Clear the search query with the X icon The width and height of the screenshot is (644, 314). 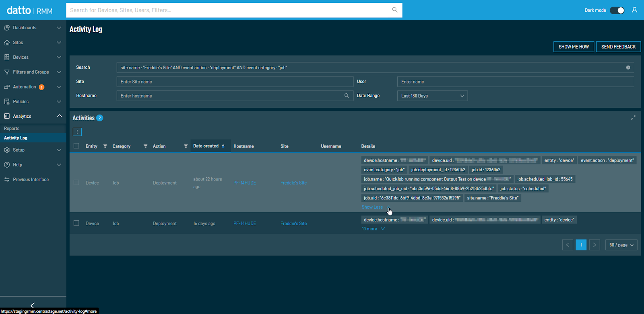pos(628,68)
